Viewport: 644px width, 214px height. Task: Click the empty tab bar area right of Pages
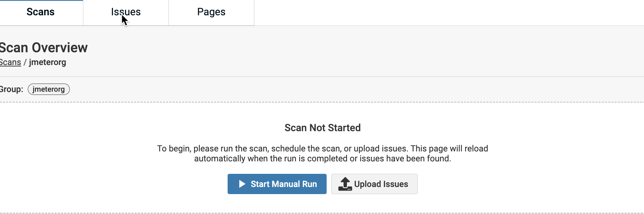tap(449, 13)
